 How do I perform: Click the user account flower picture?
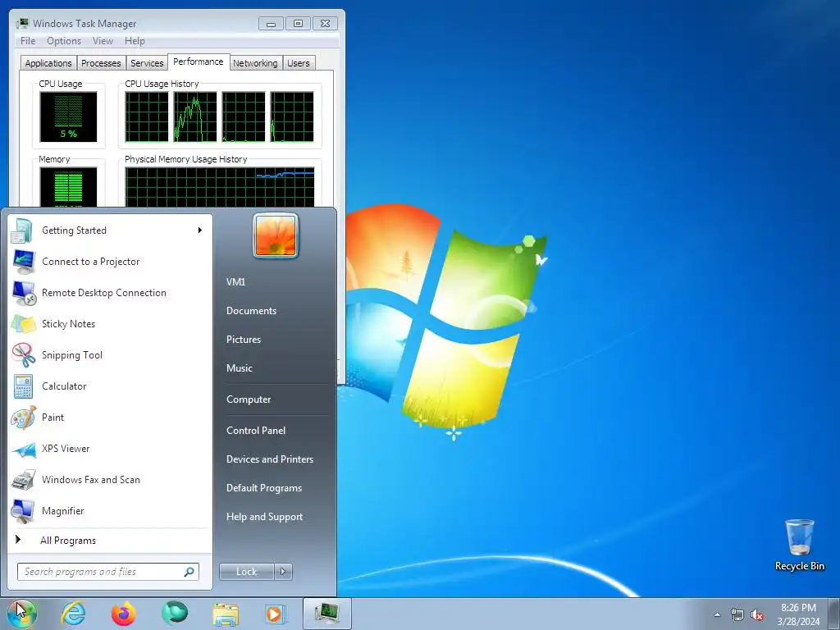point(276,235)
